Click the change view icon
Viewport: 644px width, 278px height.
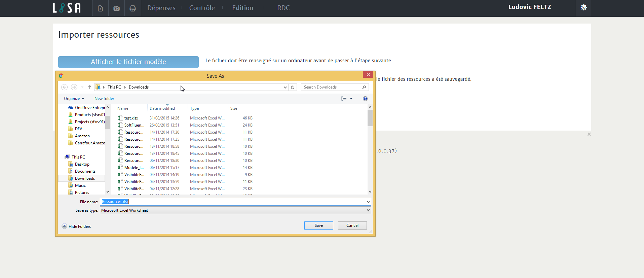tap(344, 99)
